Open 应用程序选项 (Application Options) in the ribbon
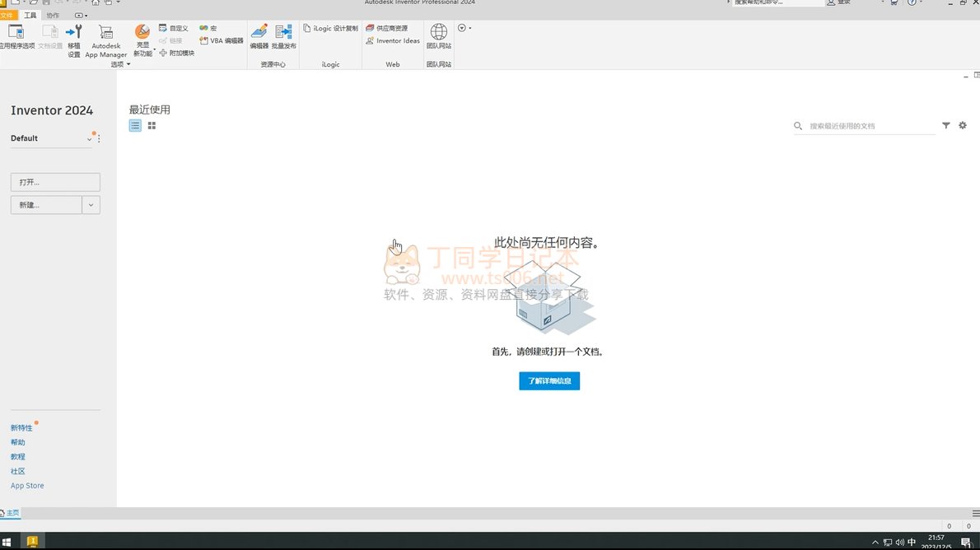The width and height of the screenshot is (980, 550). 16,36
